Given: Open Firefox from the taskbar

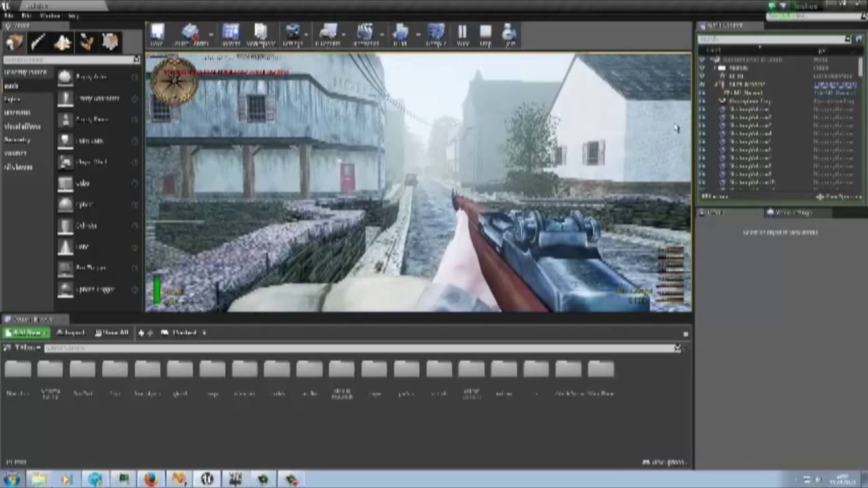Looking at the screenshot, I should [x=151, y=479].
